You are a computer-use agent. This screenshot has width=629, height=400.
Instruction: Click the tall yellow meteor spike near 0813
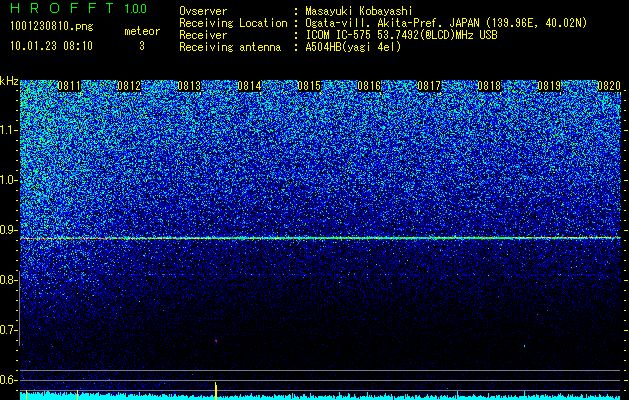216,391
